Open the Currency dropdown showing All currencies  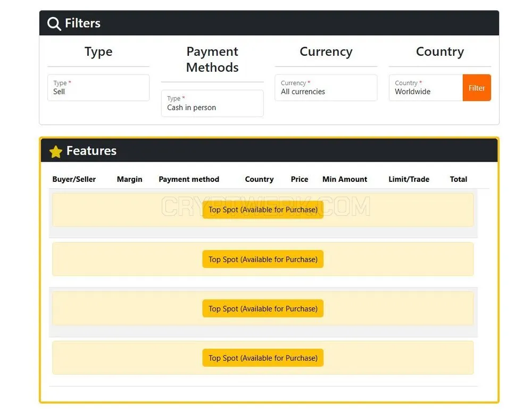coord(326,88)
